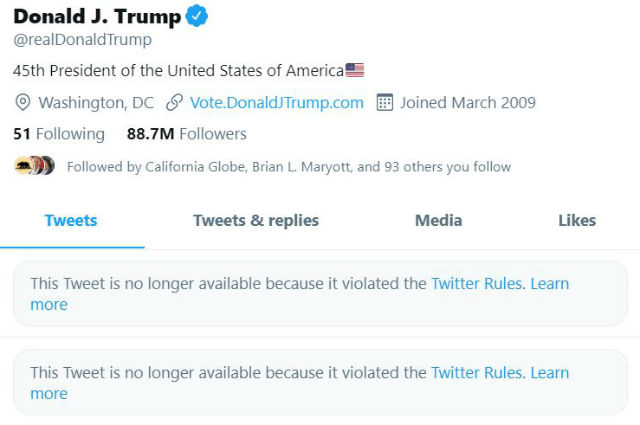Switch to the Tweets & replies tab
Image resolution: width=640 pixels, height=425 pixels.
click(256, 221)
